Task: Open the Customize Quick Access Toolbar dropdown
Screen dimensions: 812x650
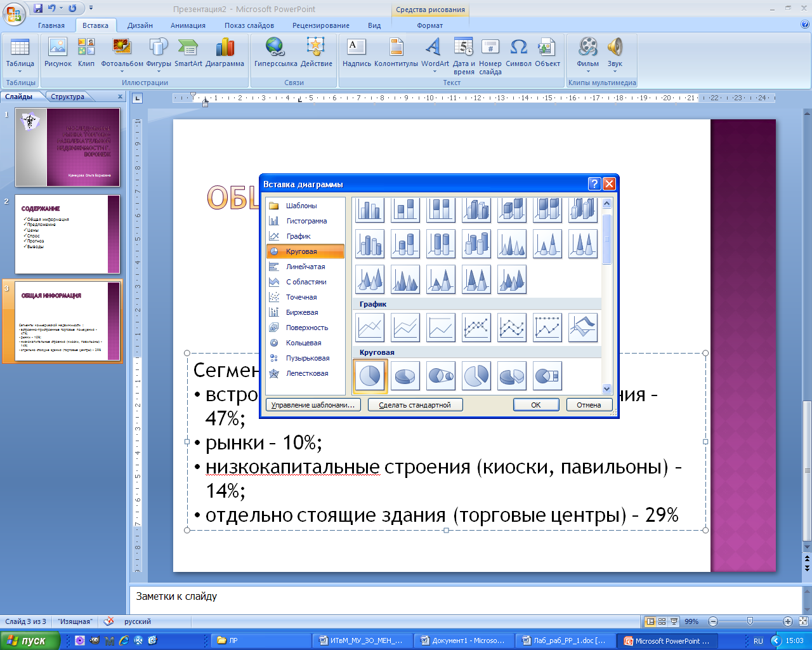Action: (x=91, y=8)
